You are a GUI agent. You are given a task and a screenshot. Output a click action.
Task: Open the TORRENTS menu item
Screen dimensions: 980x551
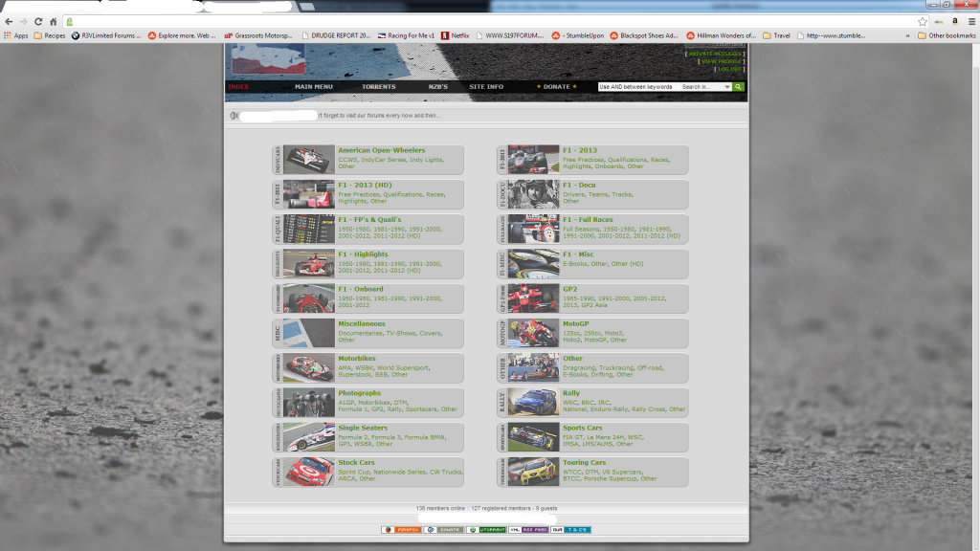click(378, 87)
